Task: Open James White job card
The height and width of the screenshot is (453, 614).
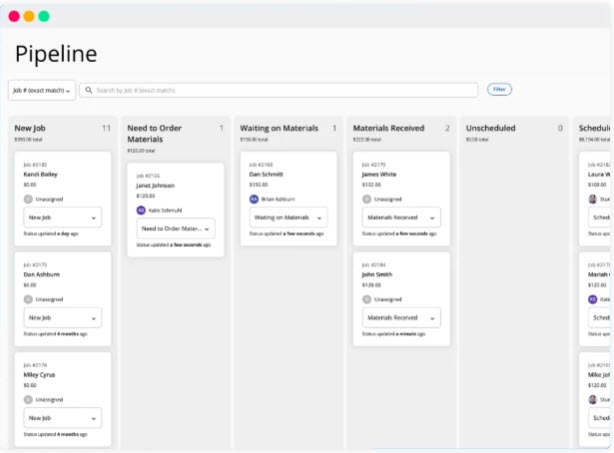Action: tap(401, 199)
